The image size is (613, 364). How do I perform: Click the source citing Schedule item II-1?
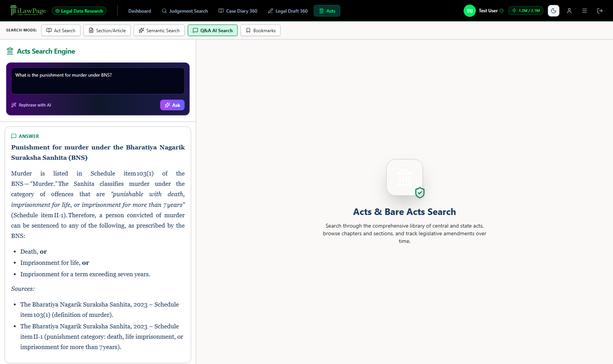click(102, 337)
